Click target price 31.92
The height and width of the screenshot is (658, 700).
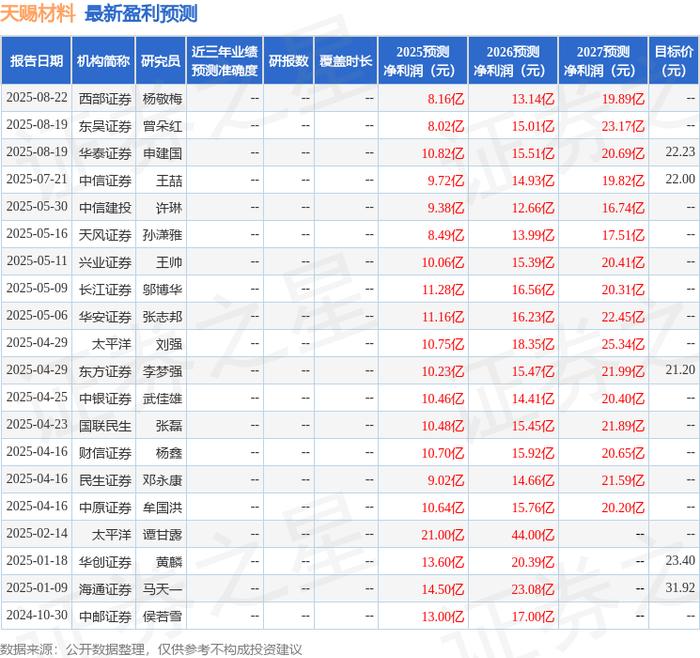click(x=680, y=587)
